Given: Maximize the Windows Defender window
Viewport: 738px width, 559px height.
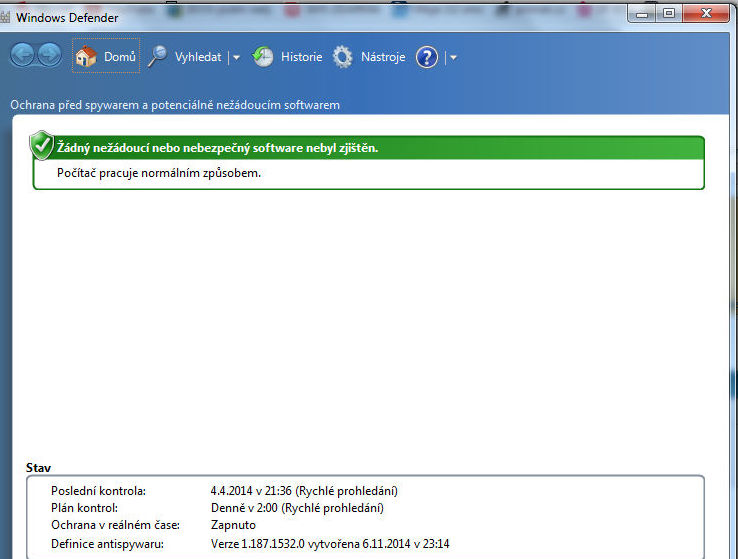Looking at the screenshot, I should pyautogui.click(x=669, y=14).
